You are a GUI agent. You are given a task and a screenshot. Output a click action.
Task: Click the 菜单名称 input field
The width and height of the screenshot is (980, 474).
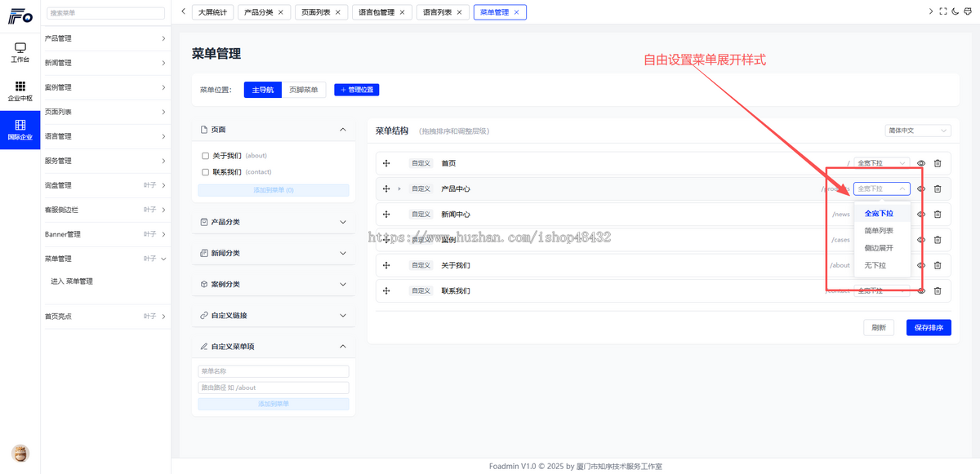coord(274,371)
